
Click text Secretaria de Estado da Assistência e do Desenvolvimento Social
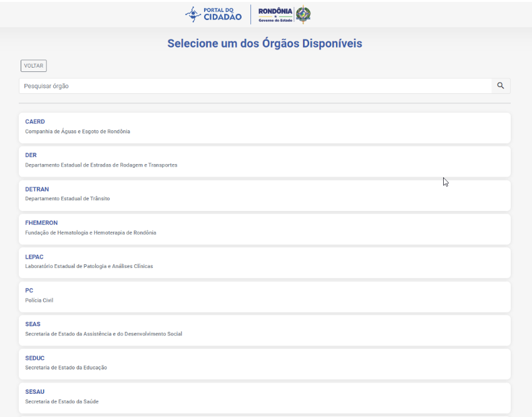pos(103,334)
